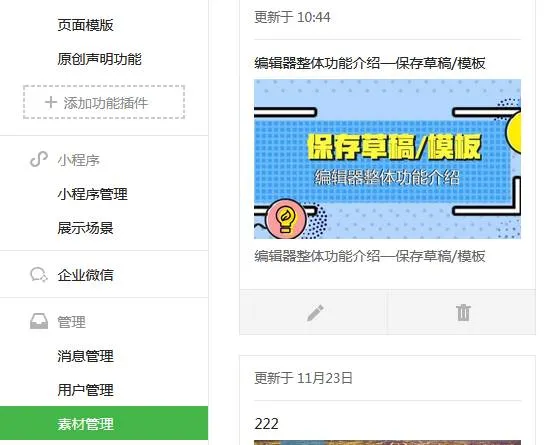Open 企业微信 section

pos(86,275)
